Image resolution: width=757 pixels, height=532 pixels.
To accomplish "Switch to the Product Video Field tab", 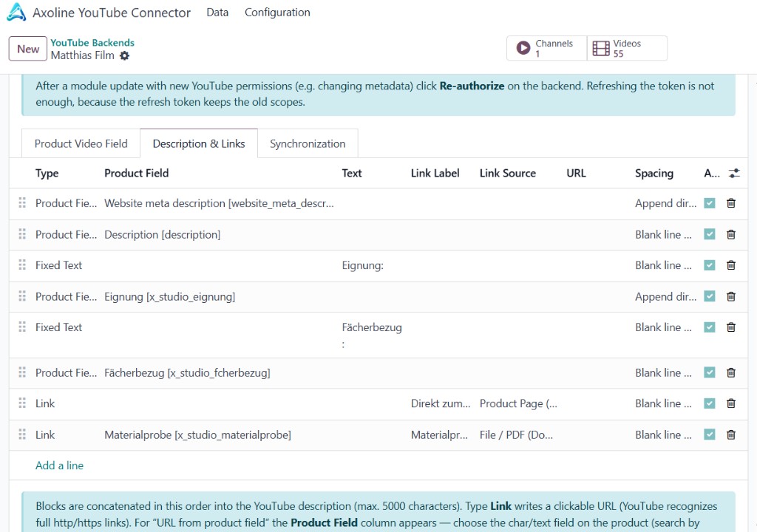I will [x=81, y=143].
